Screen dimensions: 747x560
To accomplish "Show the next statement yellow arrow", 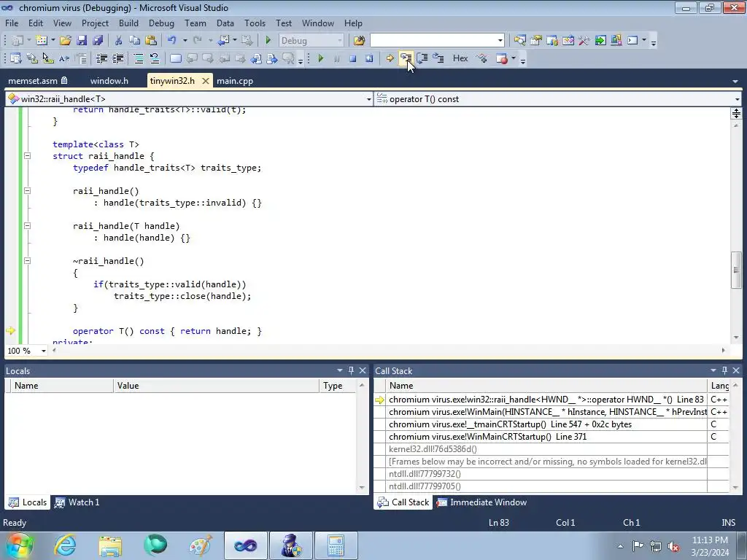I will [x=390, y=58].
